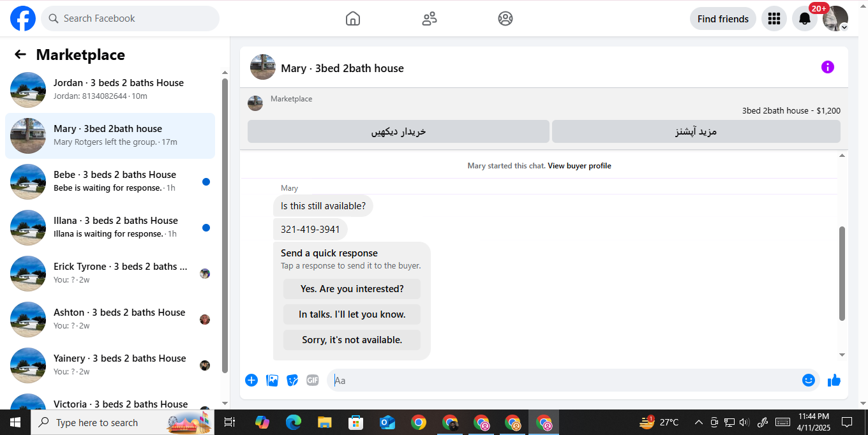Open Yainery 3 beds 2 baths House chat
This screenshot has height=435, width=868.
click(x=110, y=365)
